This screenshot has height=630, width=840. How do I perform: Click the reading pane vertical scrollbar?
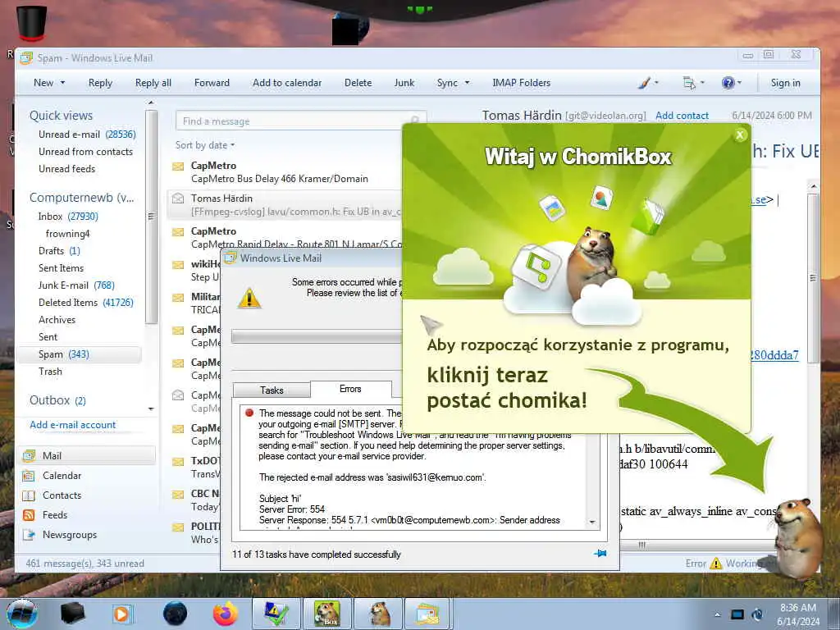pos(813,279)
